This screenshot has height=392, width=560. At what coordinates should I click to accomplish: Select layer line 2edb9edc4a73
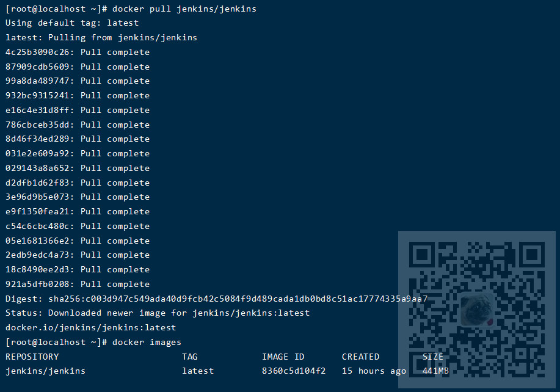pyautogui.click(x=78, y=255)
